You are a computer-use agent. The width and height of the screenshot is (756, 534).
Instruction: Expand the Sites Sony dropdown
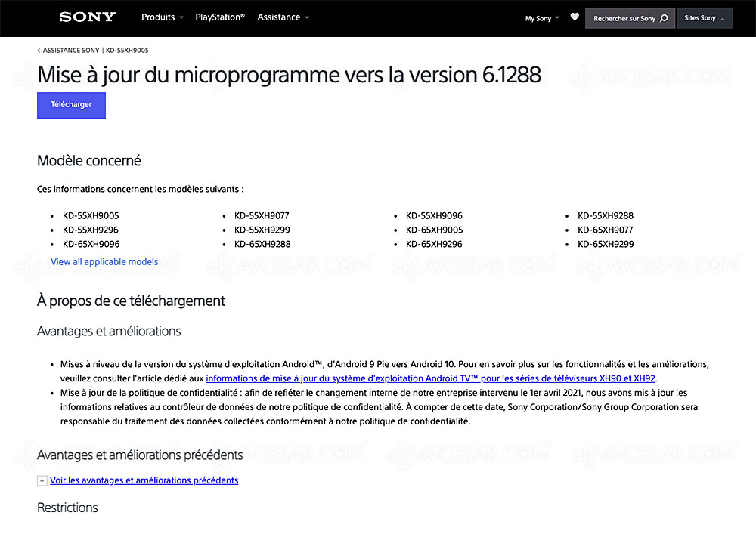click(x=704, y=18)
